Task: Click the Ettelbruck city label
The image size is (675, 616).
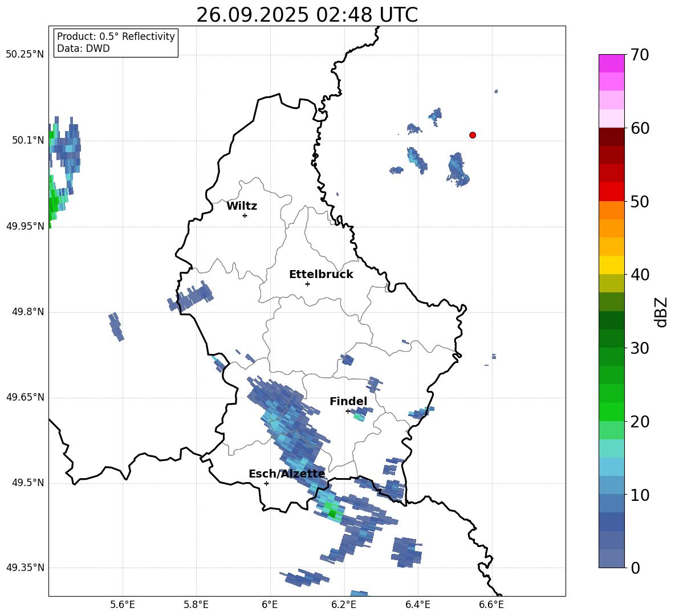Action: tap(321, 275)
